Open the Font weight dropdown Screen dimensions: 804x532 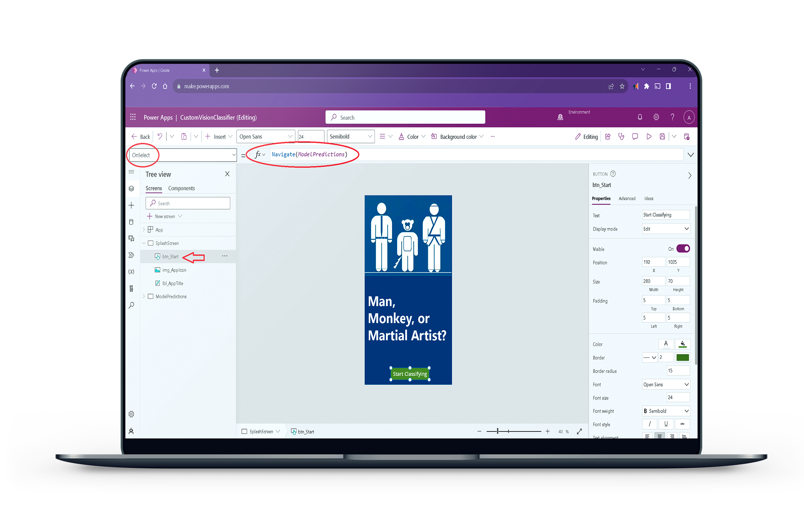(x=666, y=411)
